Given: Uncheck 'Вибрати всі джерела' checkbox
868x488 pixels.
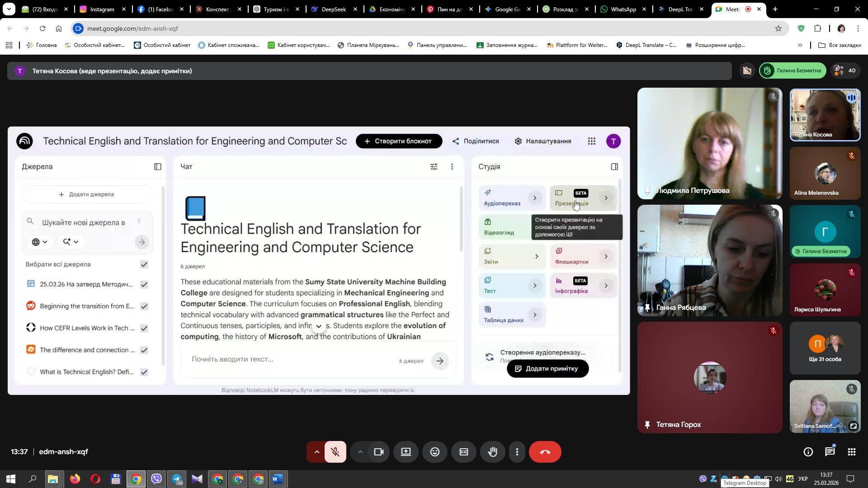Looking at the screenshot, I should (144, 264).
